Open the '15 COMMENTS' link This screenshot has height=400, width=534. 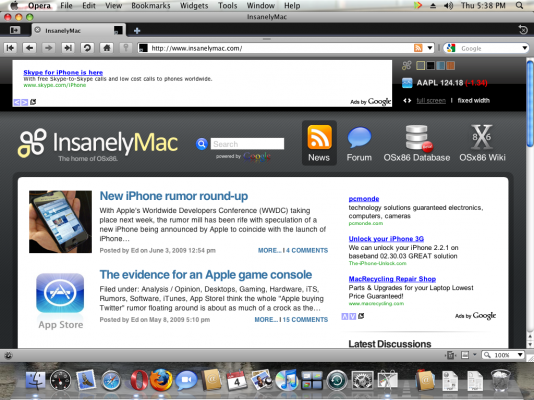point(305,320)
